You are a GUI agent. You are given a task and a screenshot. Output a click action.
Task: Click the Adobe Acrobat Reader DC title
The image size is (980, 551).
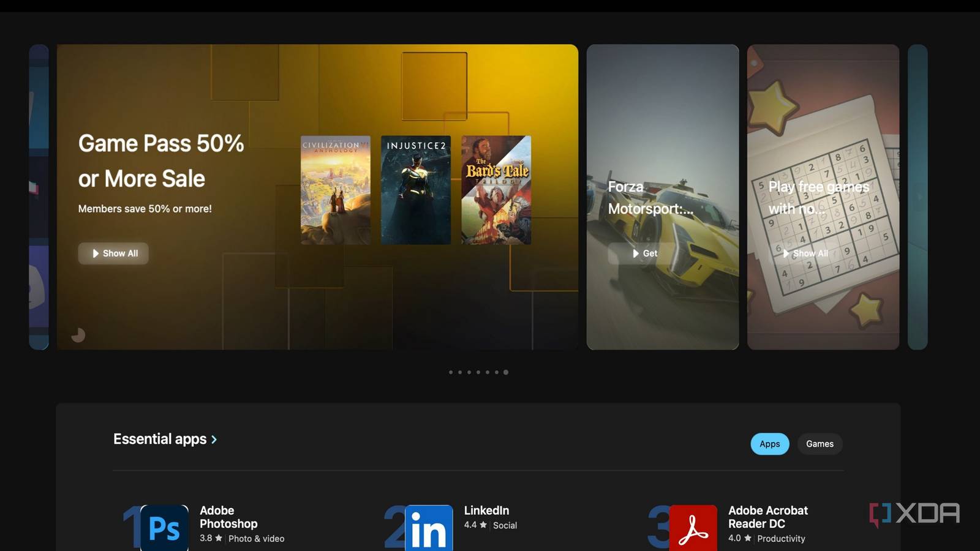coord(768,517)
